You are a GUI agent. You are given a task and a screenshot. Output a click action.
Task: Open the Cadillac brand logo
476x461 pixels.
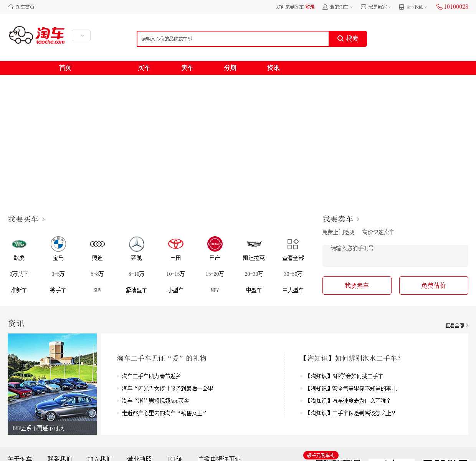point(254,244)
